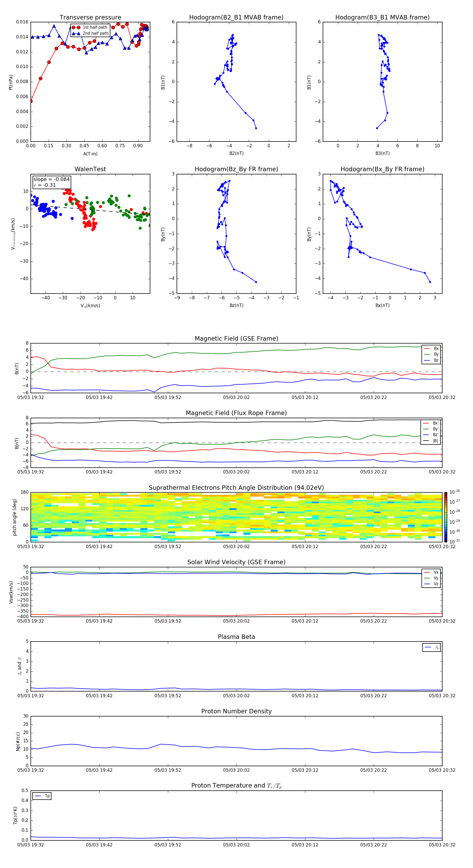The height and width of the screenshot is (868, 473).
Task: Click the "Magnetic Field (Flux Rope Frame)" title
Action: [x=236, y=413]
